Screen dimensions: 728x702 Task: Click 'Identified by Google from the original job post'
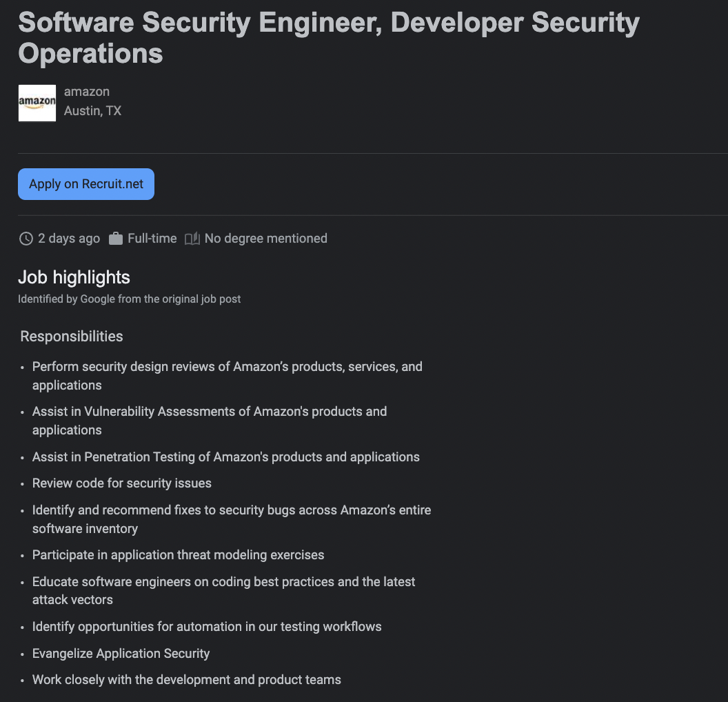(x=129, y=299)
